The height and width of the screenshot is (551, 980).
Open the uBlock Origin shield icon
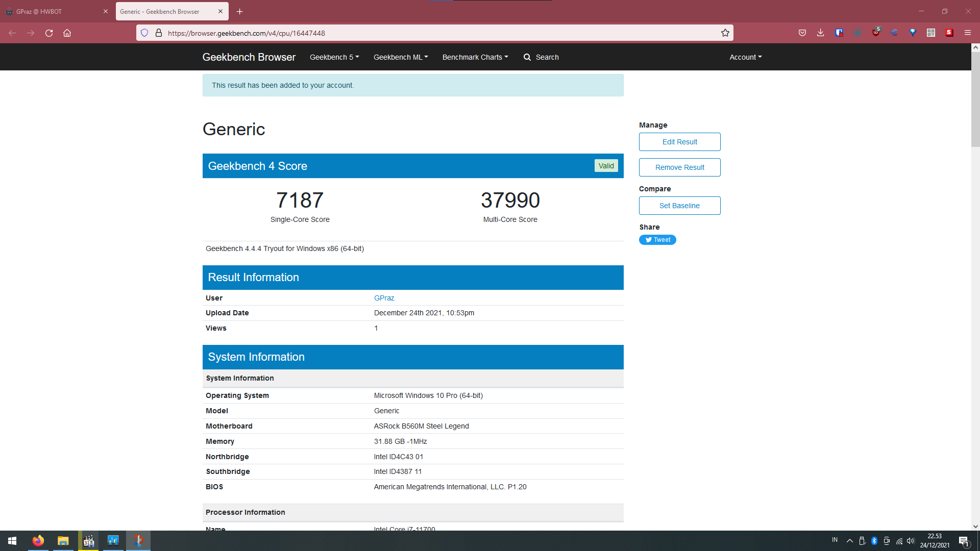876,32
